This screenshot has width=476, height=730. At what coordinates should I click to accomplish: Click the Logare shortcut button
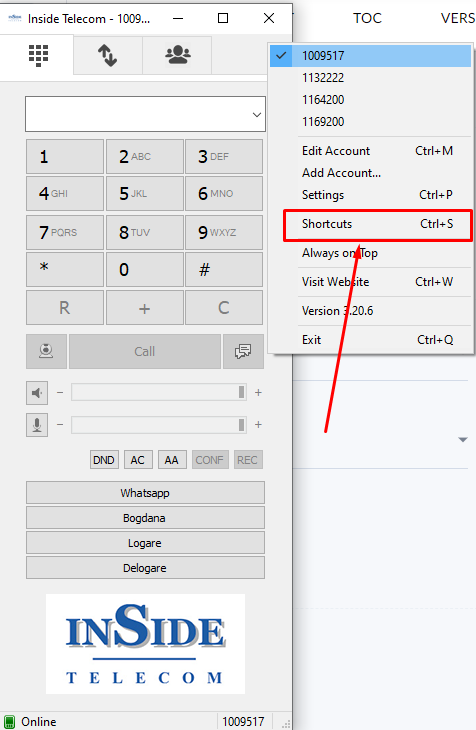(x=145, y=543)
